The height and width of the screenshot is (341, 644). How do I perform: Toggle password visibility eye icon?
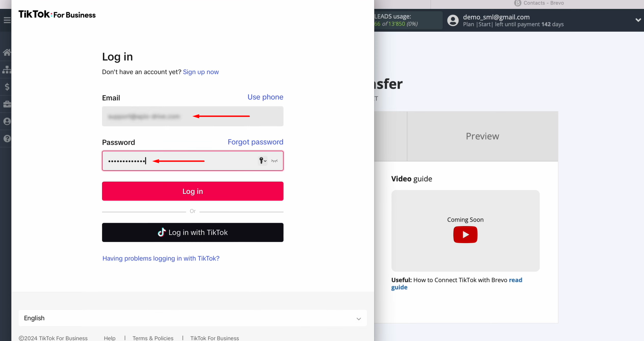pos(275,161)
